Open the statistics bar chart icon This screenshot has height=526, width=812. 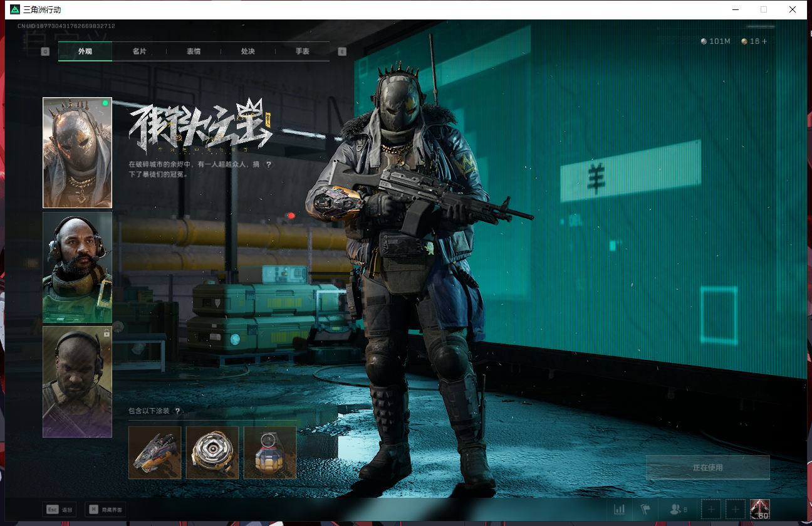(x=620, y=510)
